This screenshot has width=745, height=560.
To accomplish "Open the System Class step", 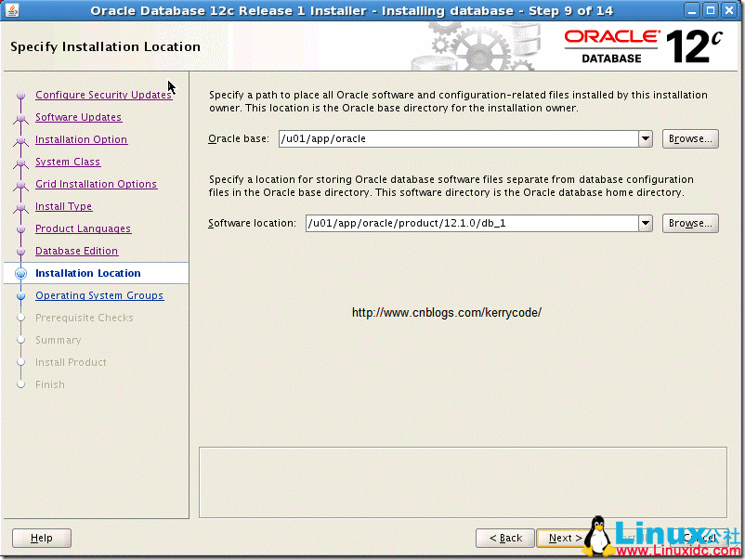I will tap(67, 162).
